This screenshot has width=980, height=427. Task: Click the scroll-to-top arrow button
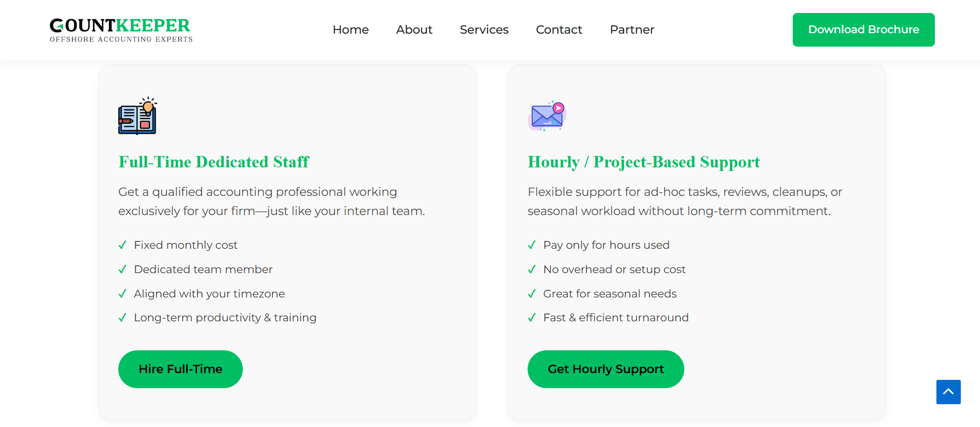948,392
